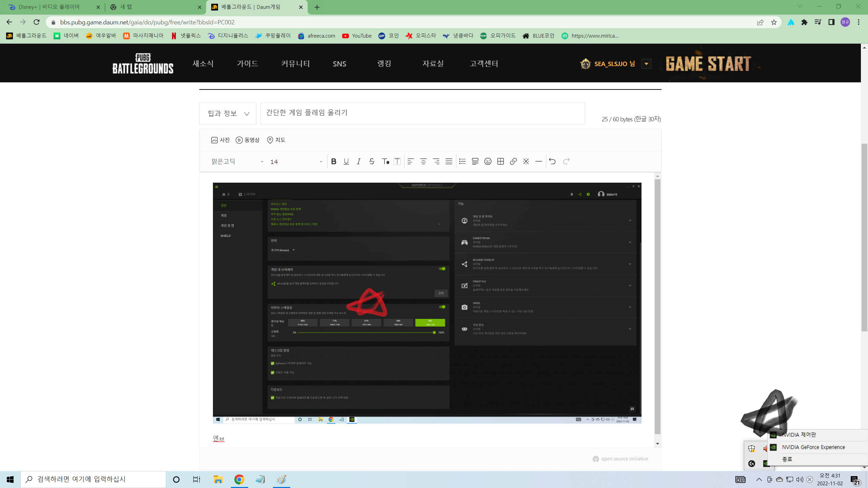
Task: Click the remove formatting icon
Action: [526, 161]
